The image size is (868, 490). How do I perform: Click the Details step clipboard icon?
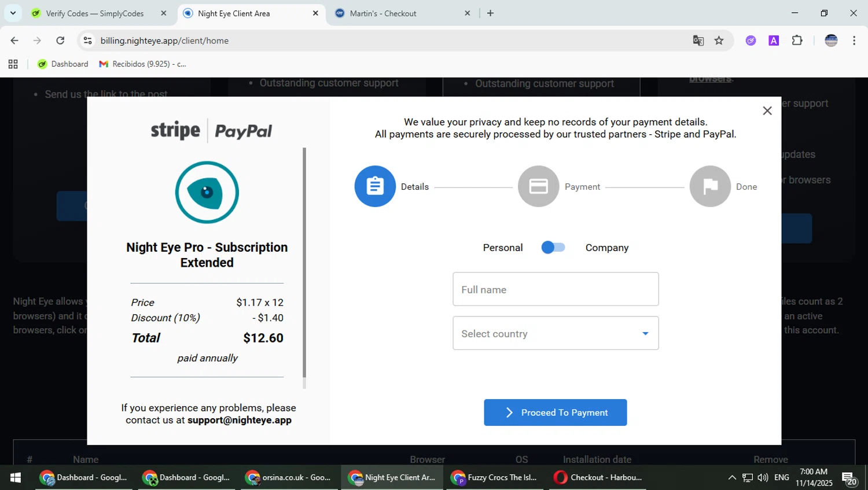coord(375,186)
